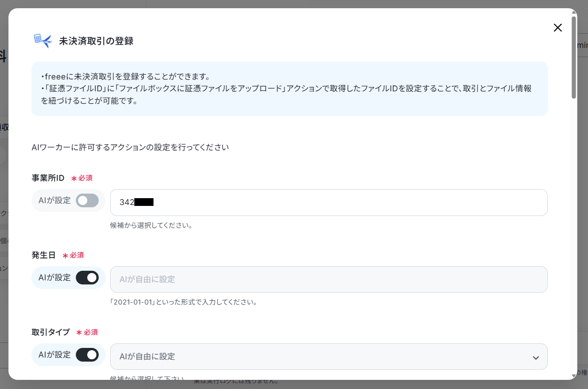Image resolution: width=588 pixels, height=389 pixels.
Task: Click the 「2021-01-01」 format hint text
Action: tap(184, 302)
